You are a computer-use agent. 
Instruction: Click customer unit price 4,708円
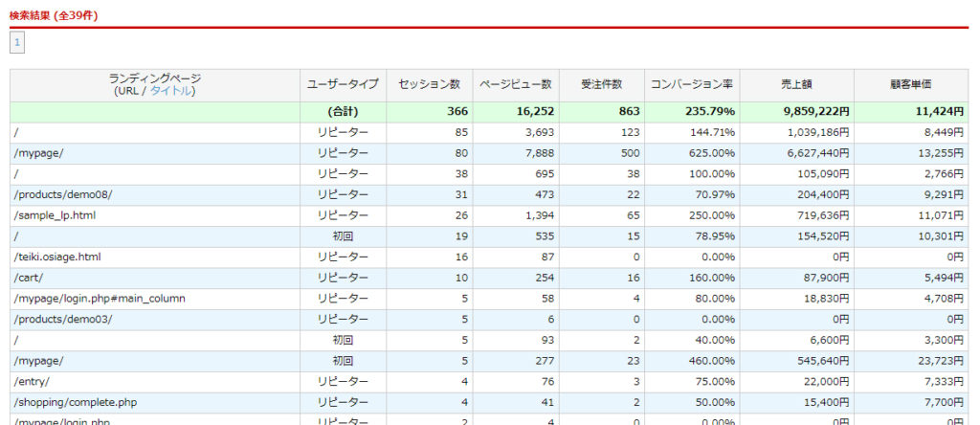click(945, 299)
